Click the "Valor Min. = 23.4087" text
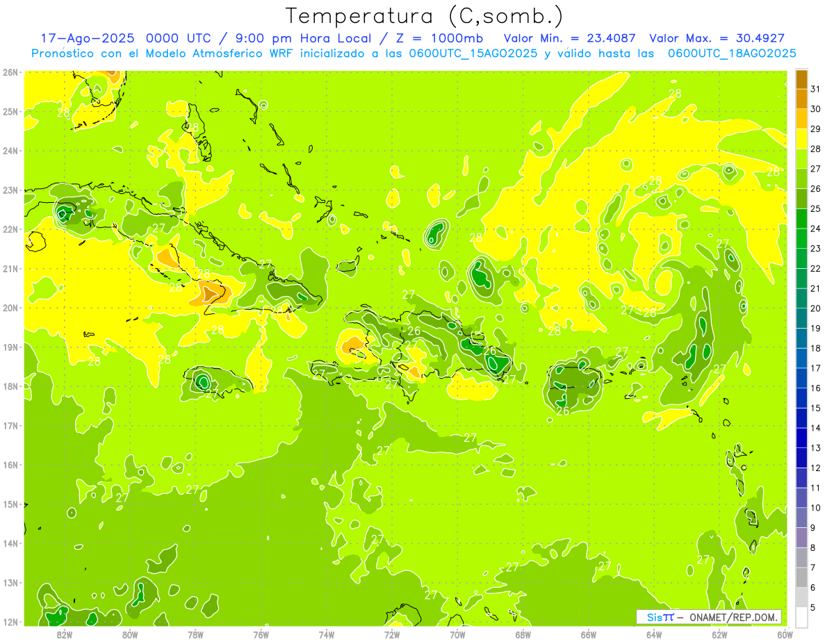 point(570,38)
